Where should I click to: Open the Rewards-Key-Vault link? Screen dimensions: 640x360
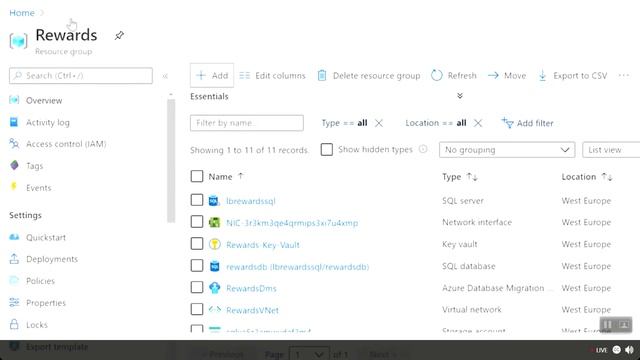point(263,245)
